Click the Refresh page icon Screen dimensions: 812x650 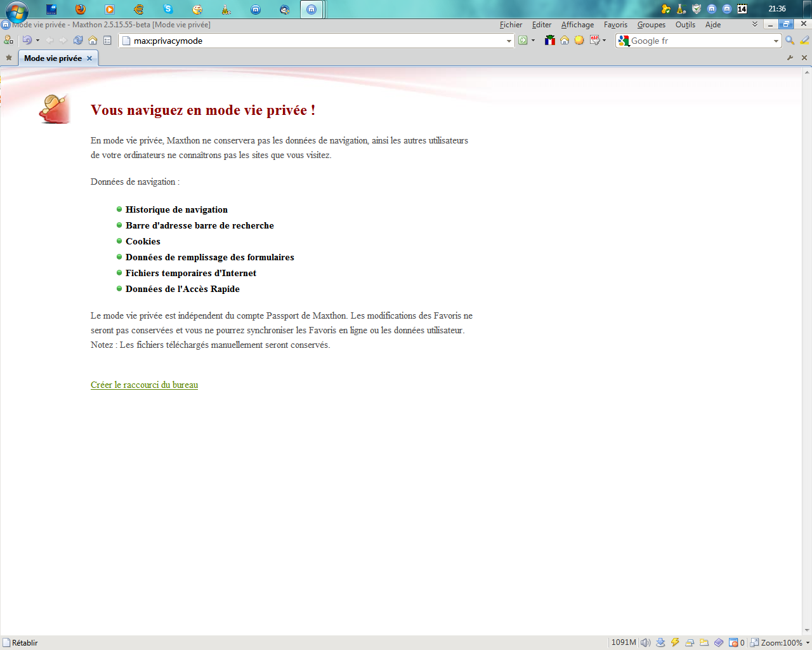[x=78, y=40]
